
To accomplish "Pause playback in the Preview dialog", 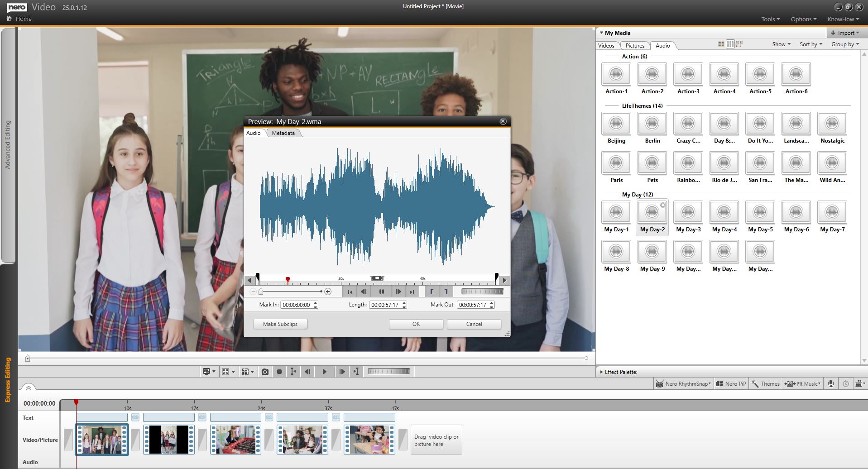I will [x=382, y=292].
